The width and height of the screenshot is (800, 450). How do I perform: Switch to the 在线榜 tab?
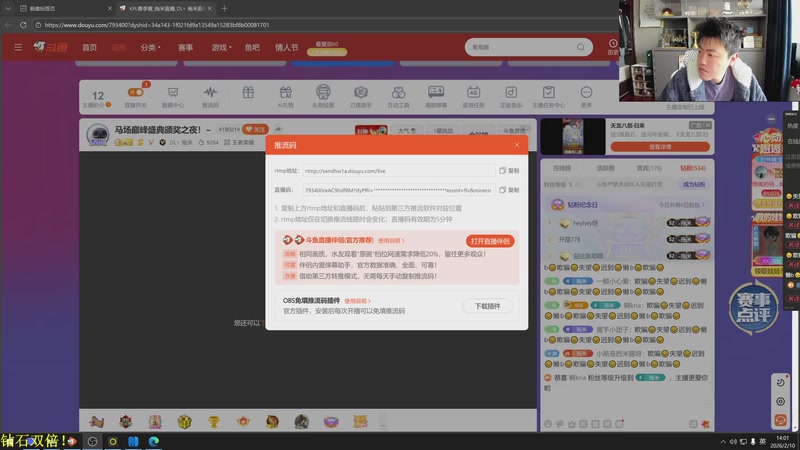click(562, 168)
